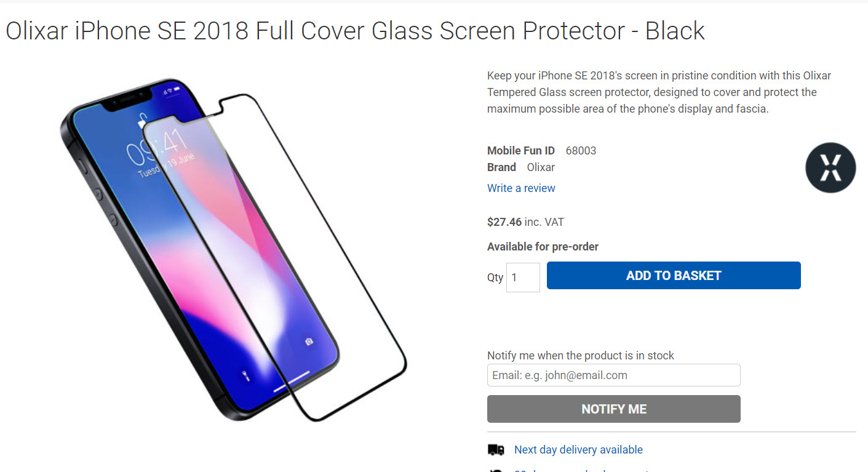The height and width of the screenshot is (472, 868).
Task: Open the Write a review link
Action: (520, 188)
